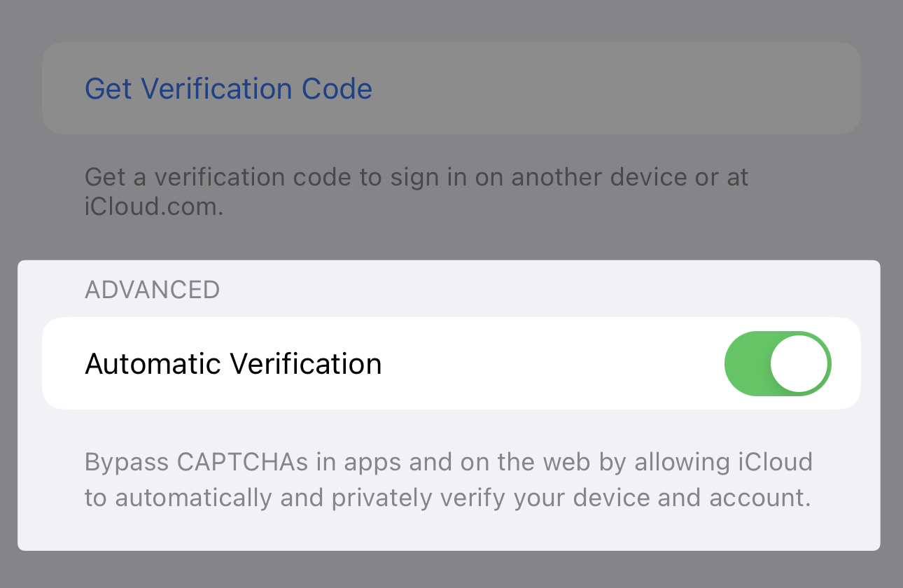Disable the Automatic Verification switch
The width and height of the screenshot is (903, 588).
click(777, 364)
